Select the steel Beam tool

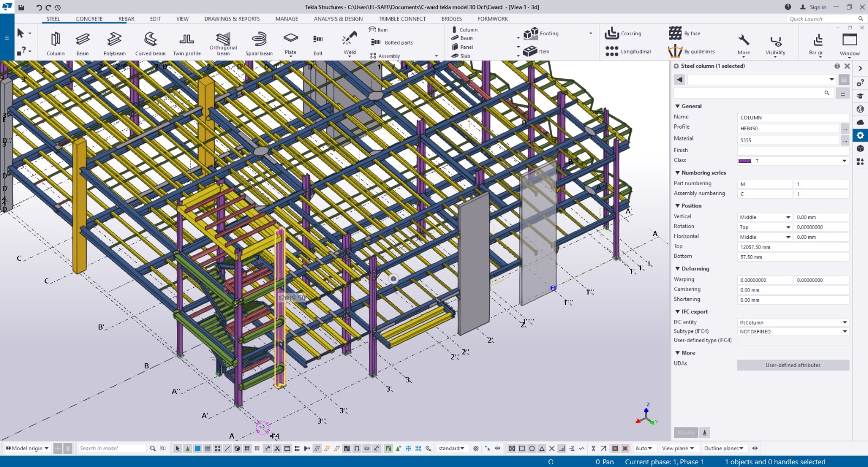pyautogui.click(x=82, y=43)
